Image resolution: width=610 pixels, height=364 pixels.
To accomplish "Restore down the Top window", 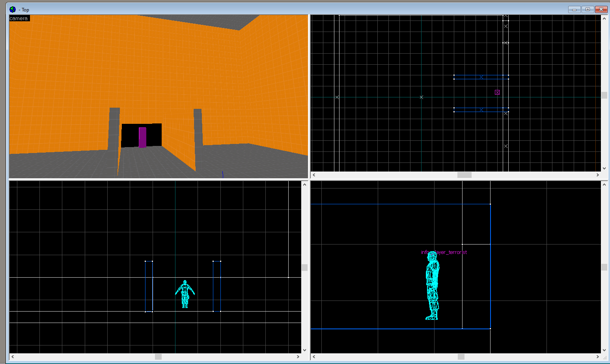I will click(588, 9).
